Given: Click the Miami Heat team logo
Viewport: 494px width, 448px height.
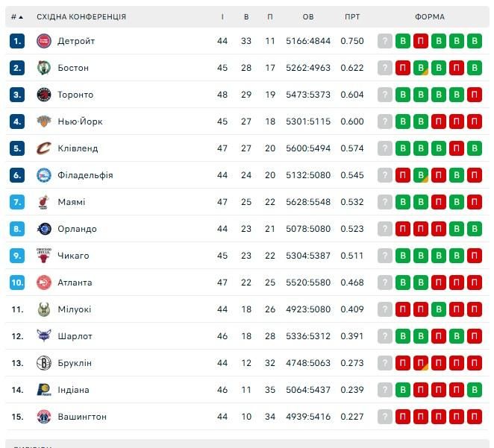Looking at the screenshot, I should [43, 202].
